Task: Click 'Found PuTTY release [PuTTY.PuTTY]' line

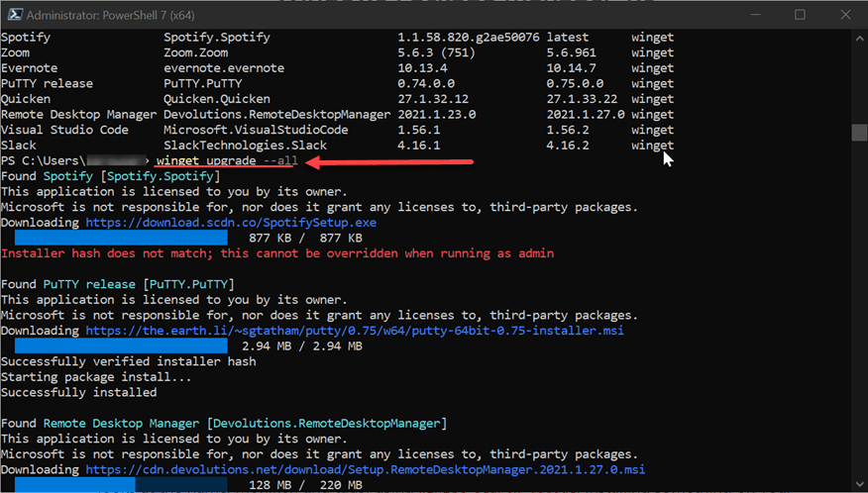Action: coord(118,284)
